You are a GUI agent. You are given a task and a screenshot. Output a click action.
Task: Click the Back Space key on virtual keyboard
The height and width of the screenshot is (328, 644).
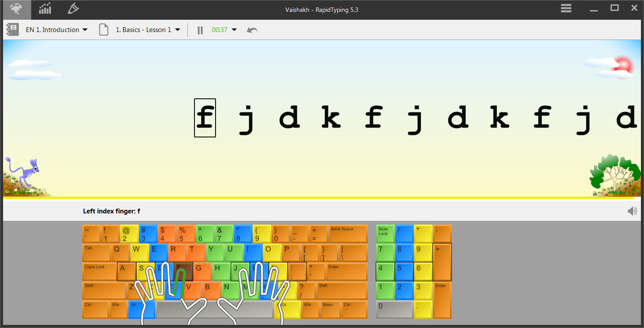pos(348,234)
